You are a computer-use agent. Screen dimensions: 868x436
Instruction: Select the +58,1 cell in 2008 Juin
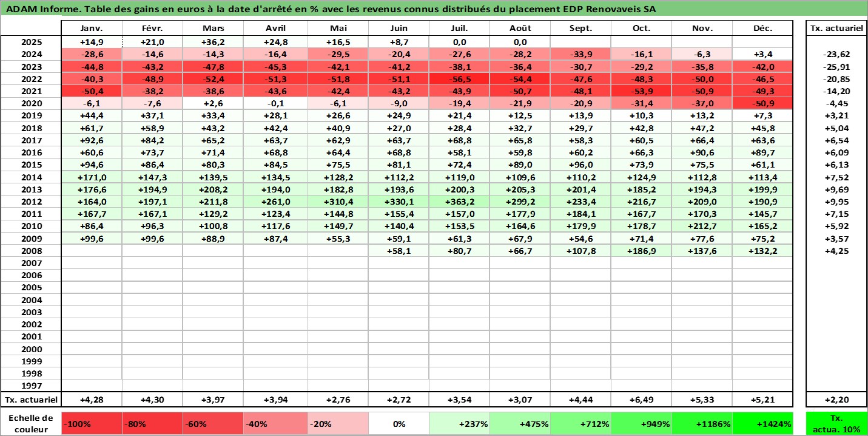click(399, 251)
